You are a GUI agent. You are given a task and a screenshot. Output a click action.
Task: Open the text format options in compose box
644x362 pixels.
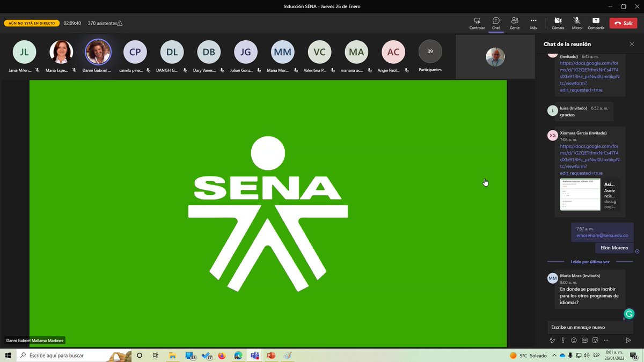pyautogui.click(x=552, y=340)
